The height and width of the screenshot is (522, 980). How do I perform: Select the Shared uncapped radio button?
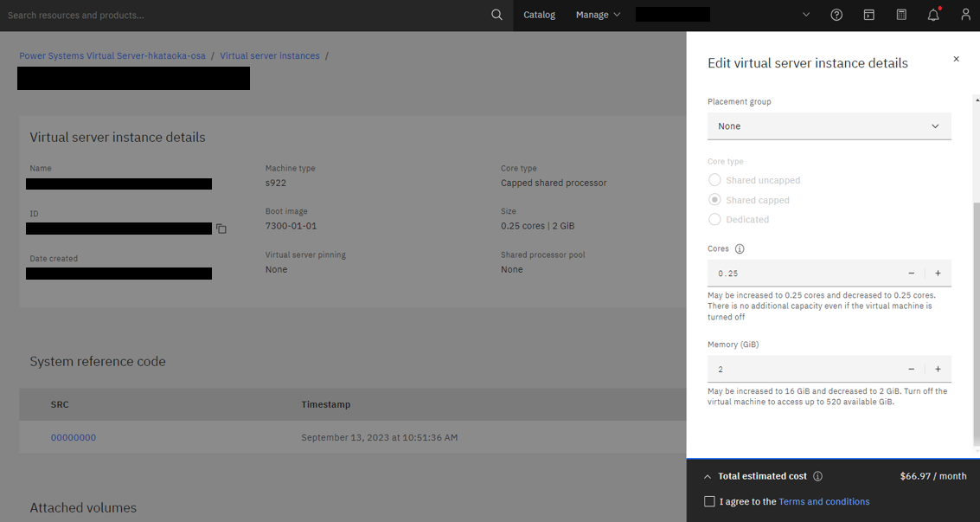coord(714,180)
